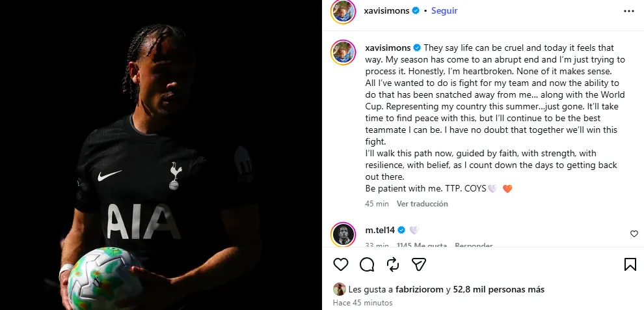
Task: Open comments via the speech bubble icon
Action: tap(367, 264)
